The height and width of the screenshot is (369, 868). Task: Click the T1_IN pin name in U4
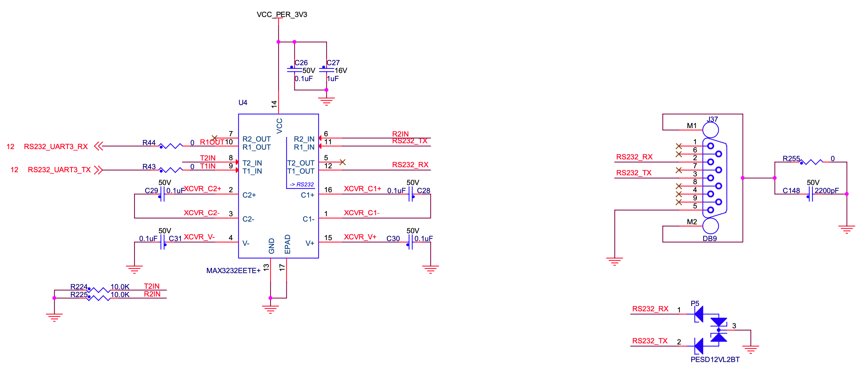point(252,171)
